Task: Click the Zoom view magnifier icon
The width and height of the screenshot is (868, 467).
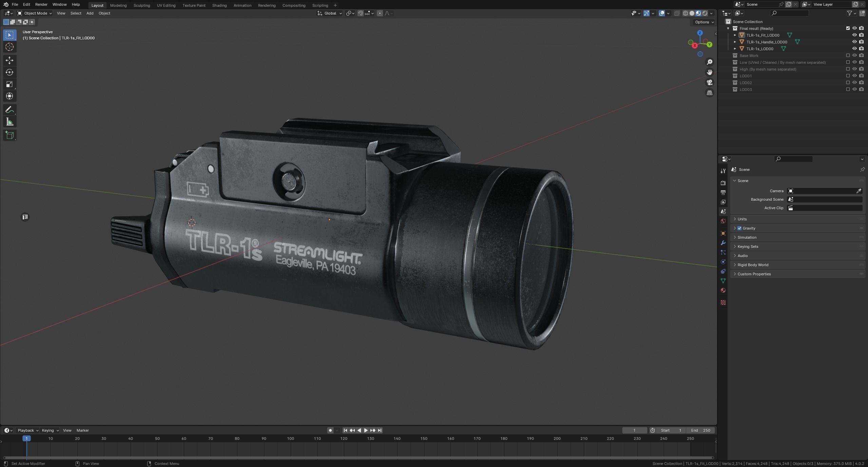Action: [x=709, y=62]
